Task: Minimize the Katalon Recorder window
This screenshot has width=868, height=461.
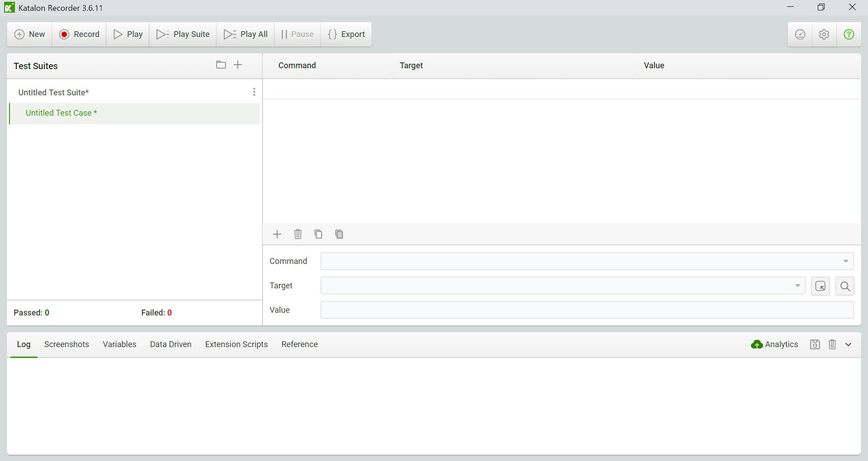Action: click(791, 7)
